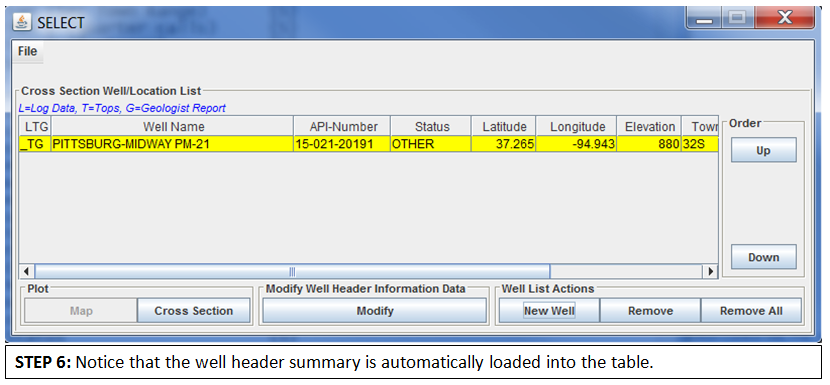Click the horizontal scrollbar right arrow

click(x=711, y=272)
